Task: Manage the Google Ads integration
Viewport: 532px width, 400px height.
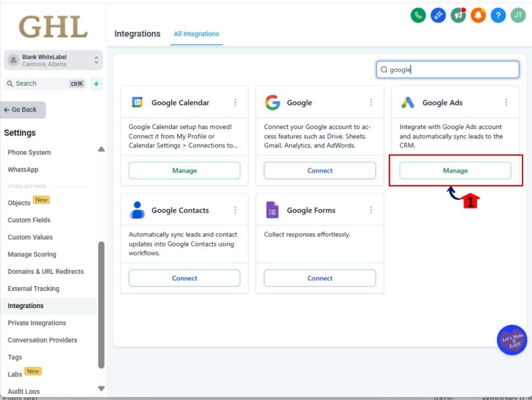Action: pos(455,170)
